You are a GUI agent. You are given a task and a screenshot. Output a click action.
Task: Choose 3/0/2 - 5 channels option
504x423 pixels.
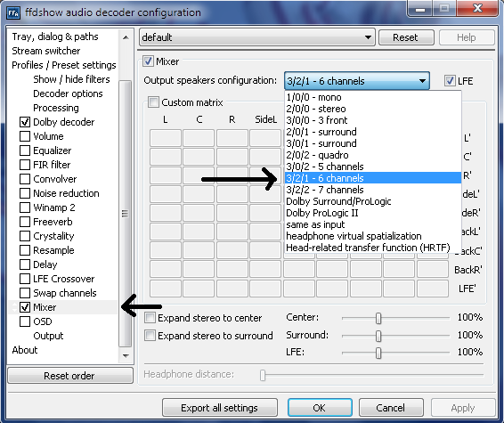click(x=373, y=167)
